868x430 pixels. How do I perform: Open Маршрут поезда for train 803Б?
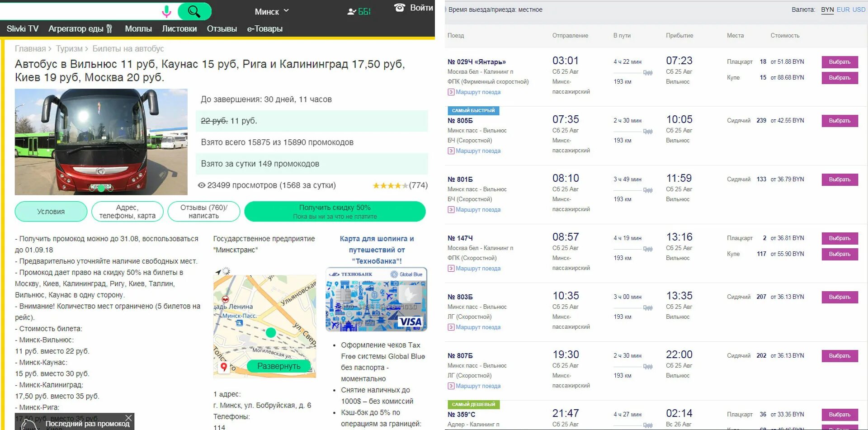(478, 327)
